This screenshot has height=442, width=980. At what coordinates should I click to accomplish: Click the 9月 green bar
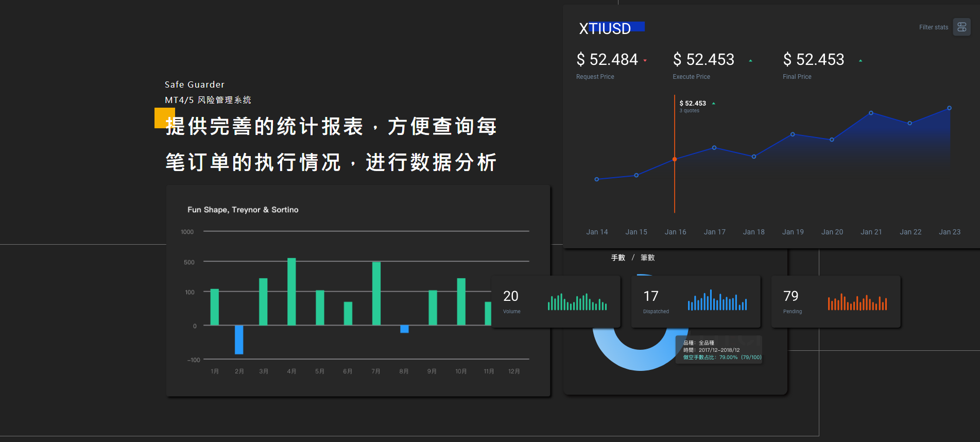[x=433, y=308]
